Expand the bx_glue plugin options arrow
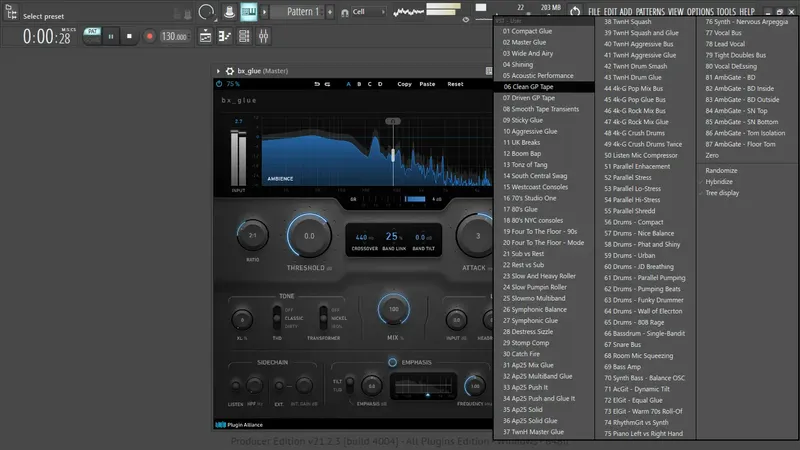Viewport: 800px width, 450px height. pos(219,71)
